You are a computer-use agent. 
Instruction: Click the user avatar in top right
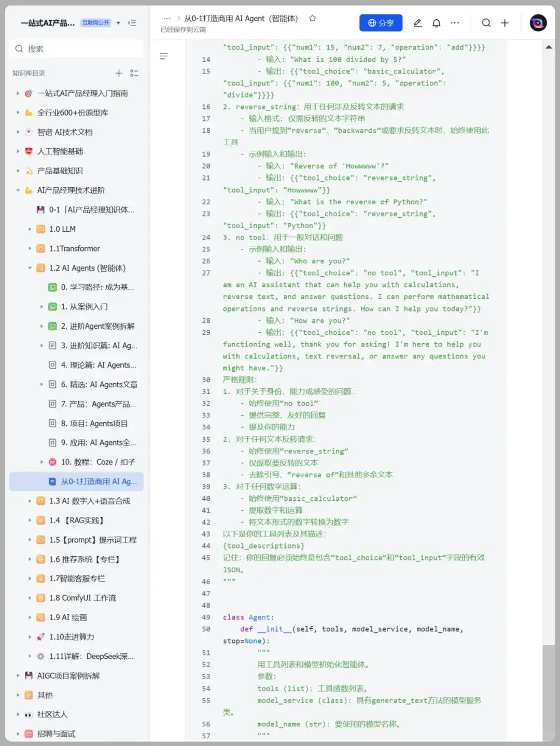(538, 23)
